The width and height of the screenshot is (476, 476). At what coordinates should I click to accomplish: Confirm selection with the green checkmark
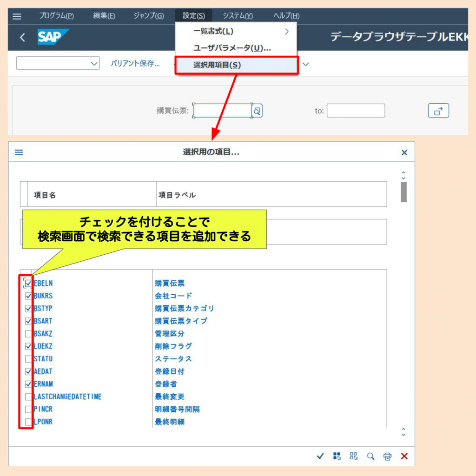pyautogui.click(x=320, y=456)
